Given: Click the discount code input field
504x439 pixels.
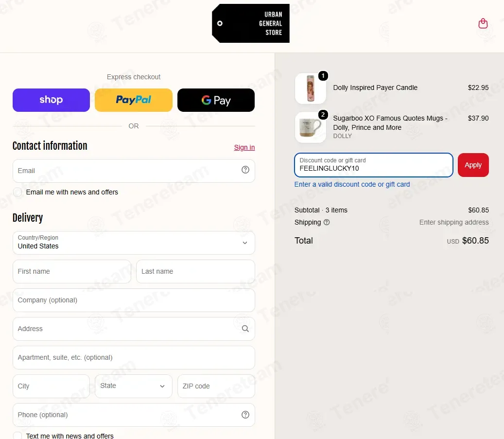Looking at the screenshot, I should point(373,165).
